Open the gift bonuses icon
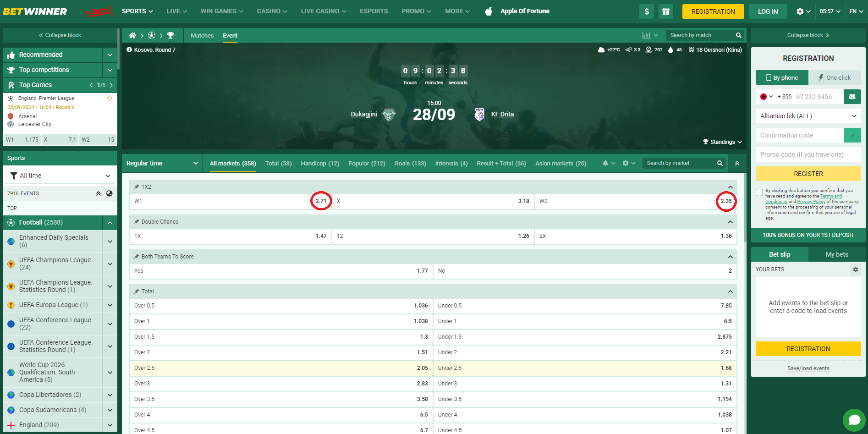Screen dimensions: 868x434 665,11
